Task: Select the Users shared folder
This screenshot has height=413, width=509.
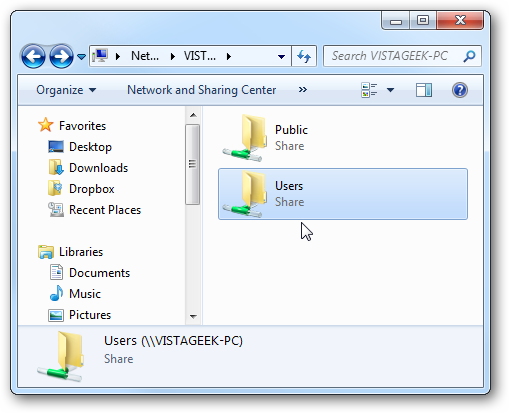Action: (343, 194)
